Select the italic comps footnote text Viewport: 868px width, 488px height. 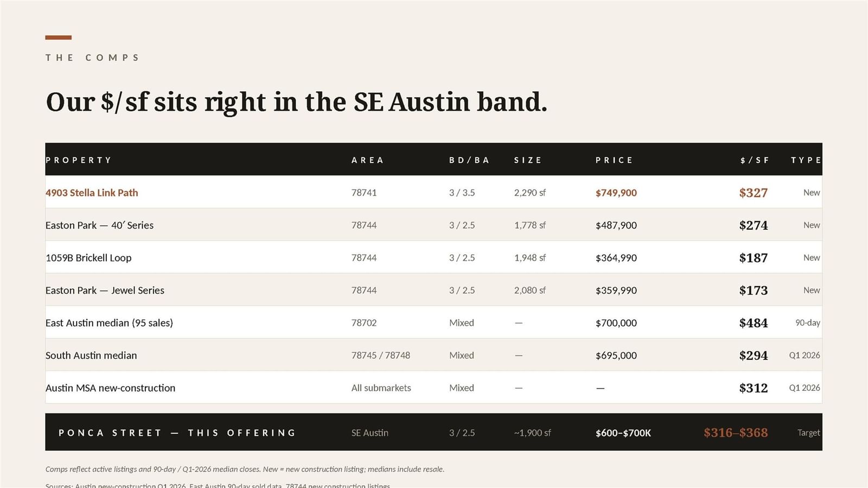[245, 469]
